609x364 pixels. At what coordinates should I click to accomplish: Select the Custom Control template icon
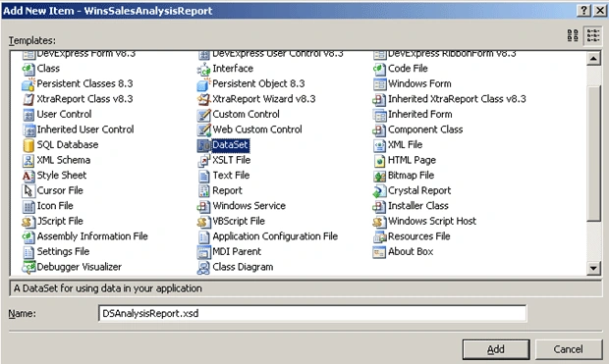point(204,115)
